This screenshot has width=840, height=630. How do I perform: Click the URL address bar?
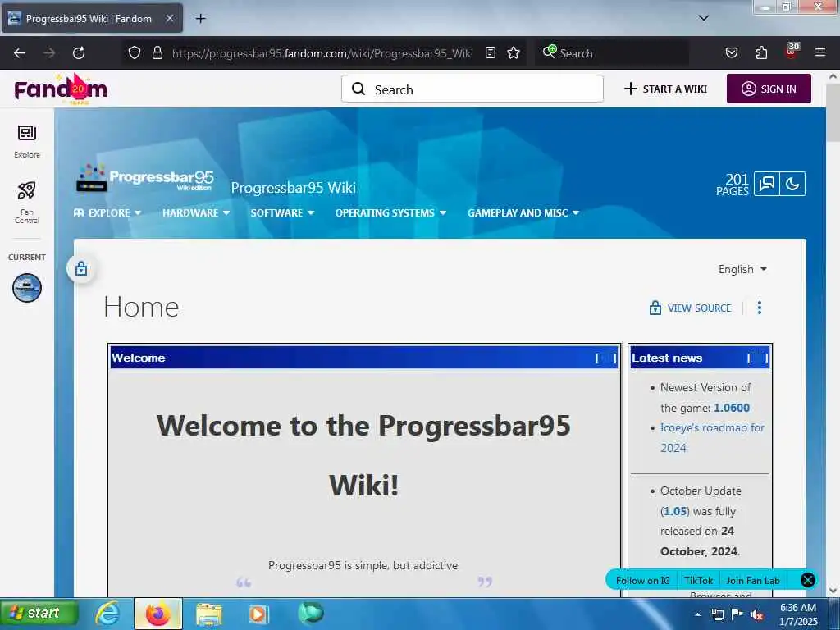point(322,53)
